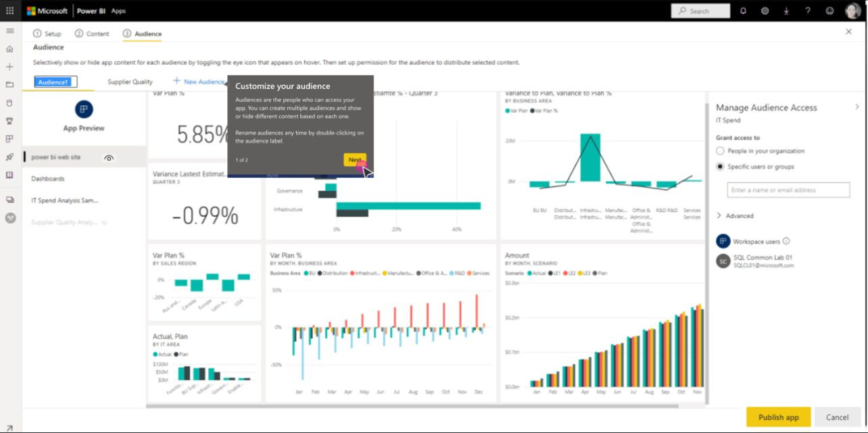Click the Workspace users info icon
The width and height of the screenshot is (868, 433).
(x=786, y=241)
